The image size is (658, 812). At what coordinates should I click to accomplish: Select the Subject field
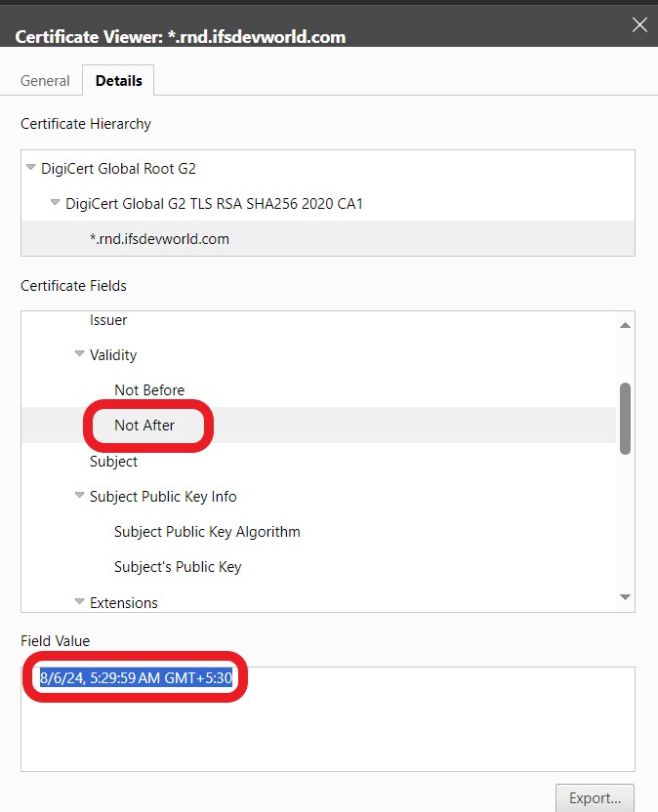coord(113,461)
